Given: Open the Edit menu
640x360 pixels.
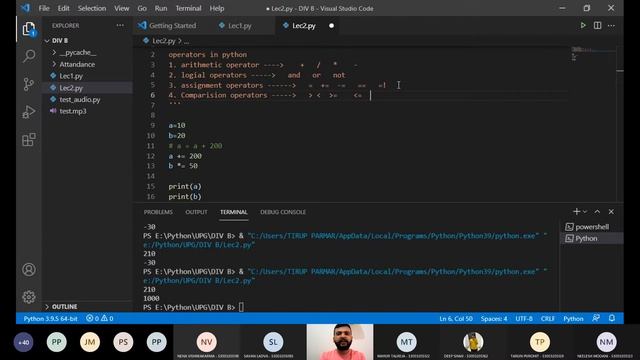Looking at the screenshot, I should (63, 8).
